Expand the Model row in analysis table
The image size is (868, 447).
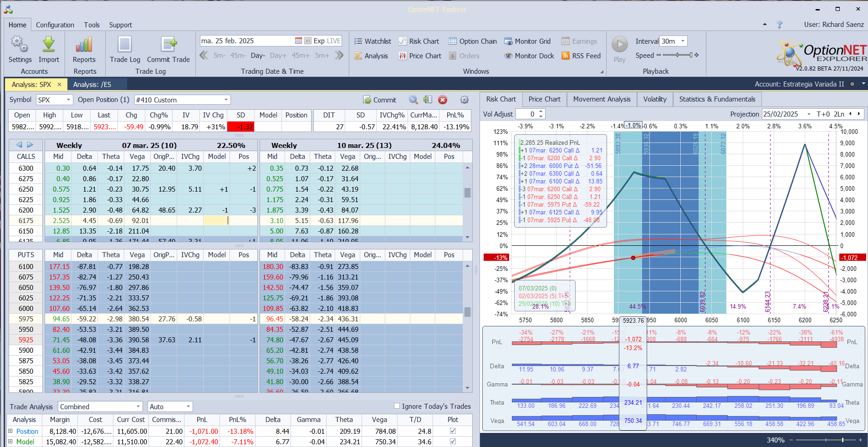tap(10, 442)
